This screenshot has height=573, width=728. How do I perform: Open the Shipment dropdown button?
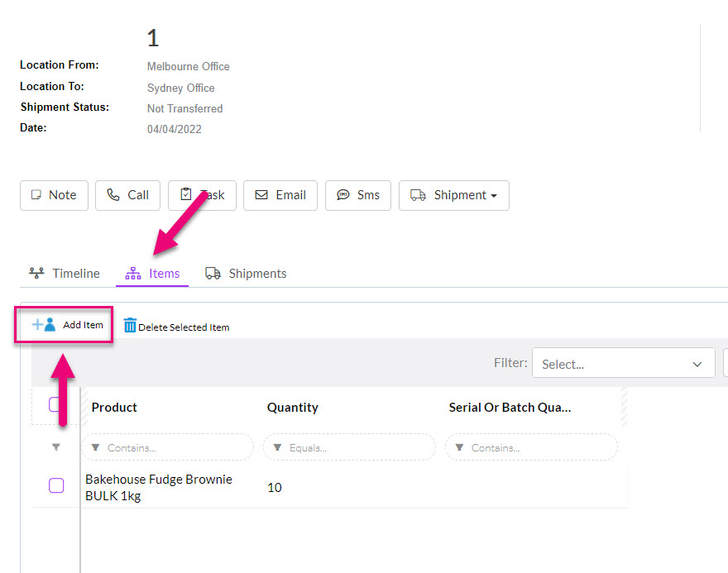tap(454, 195)
